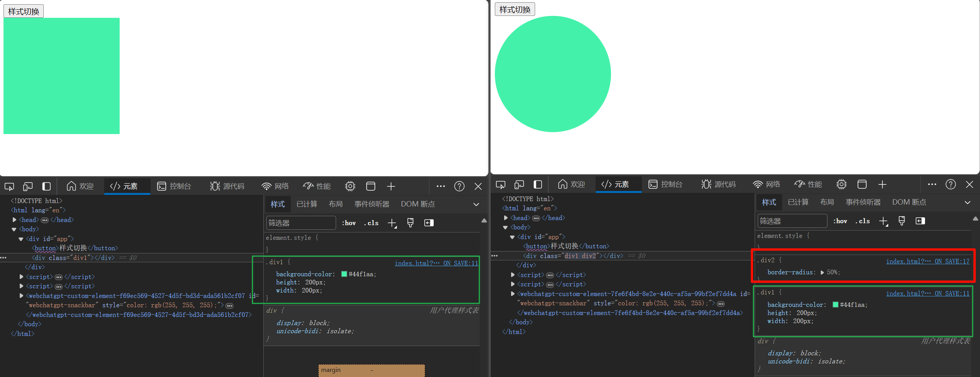Screen dimensions: 980x377
Task: Expand more side-pane tabs chevron in right DevTools
Action: (968, 202)
